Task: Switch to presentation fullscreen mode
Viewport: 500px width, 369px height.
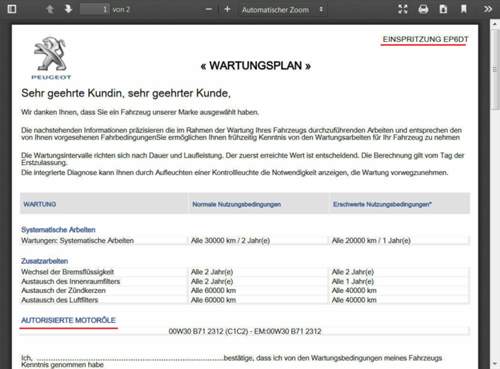Action: tap(403, 9)
